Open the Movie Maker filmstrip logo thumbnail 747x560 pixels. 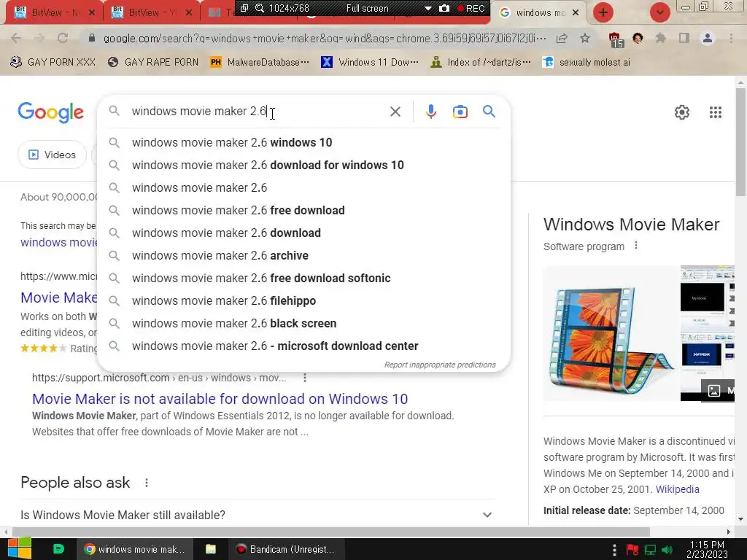click(611, 333)
